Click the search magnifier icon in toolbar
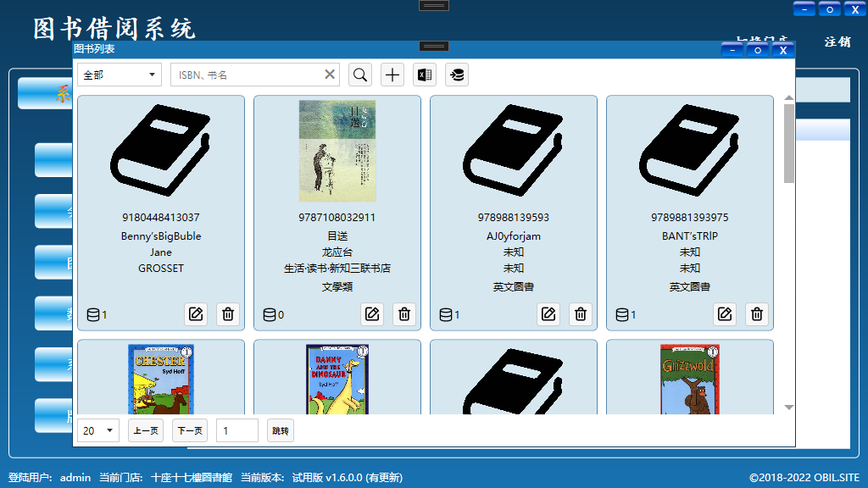This screenshot has width=868, height=488. [x=360, y=75]
